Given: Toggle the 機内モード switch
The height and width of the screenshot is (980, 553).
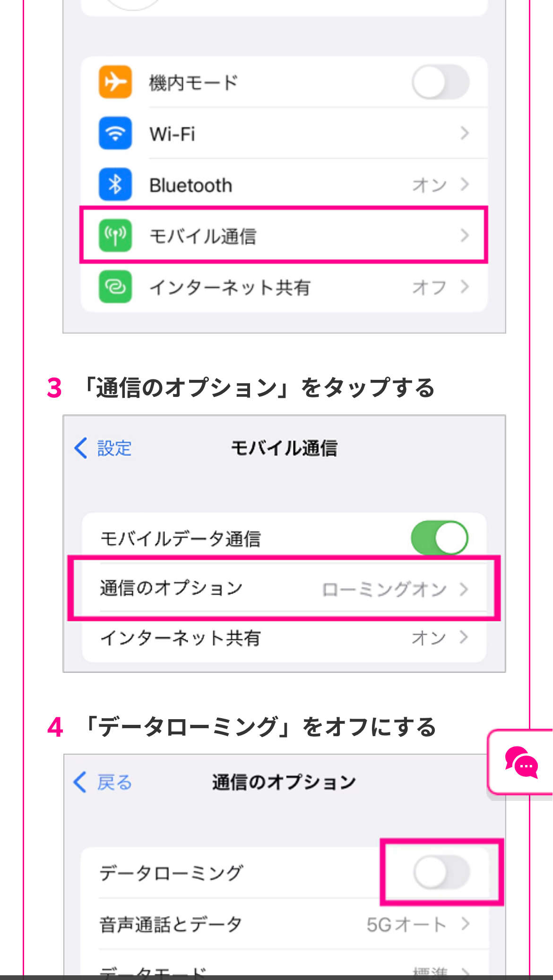Looking at the screenshot, I should 440,82.
